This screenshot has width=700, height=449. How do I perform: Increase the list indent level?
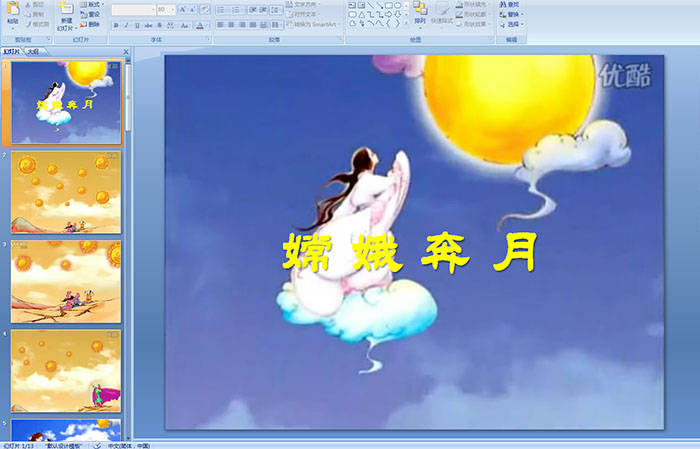pos(263,10)
